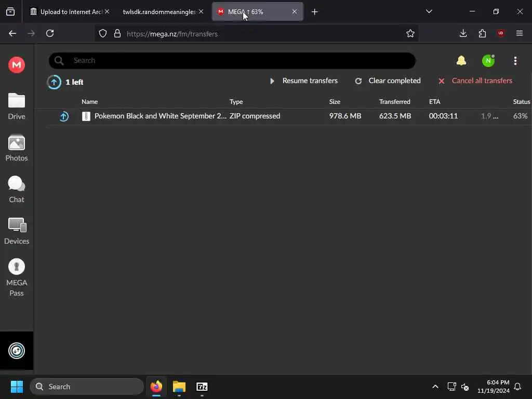532x399 pixels.
Task: Open Photos in the MEGA sidebar
Action: pyautogui.click(x=17, y=148)
